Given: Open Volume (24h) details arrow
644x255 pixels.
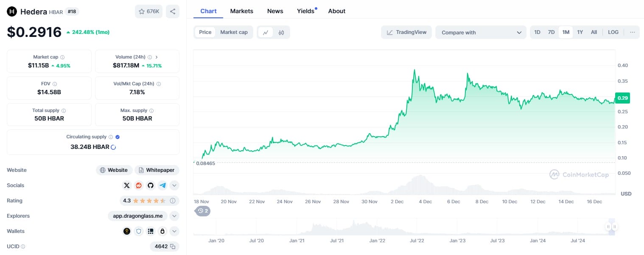Looking at the screenshot, I should tap(157, 57).
